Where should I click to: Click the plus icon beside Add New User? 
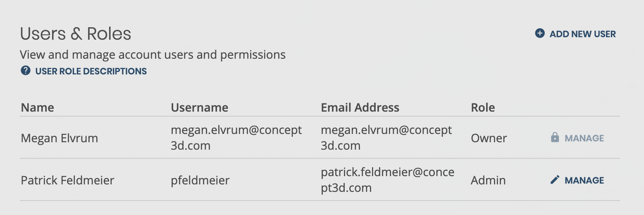[x=540, y=33]
